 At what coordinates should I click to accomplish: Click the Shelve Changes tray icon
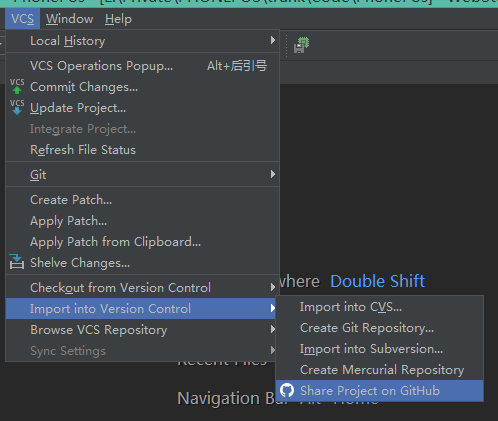point(17,262)
